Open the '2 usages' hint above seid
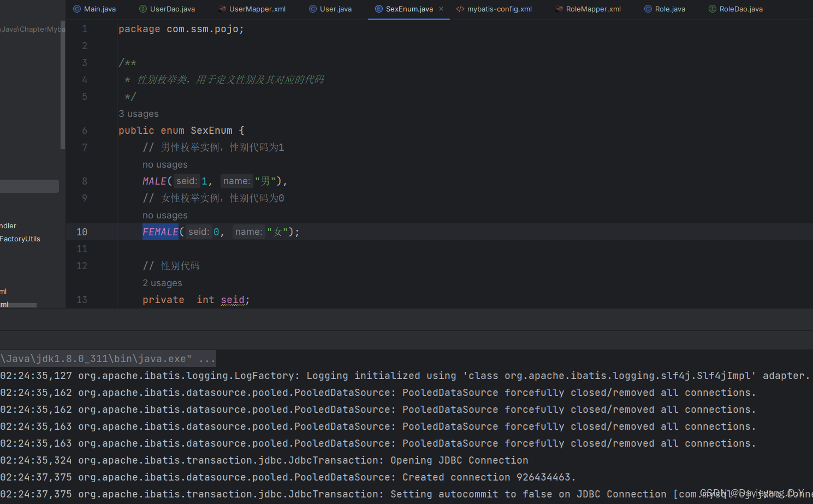The width and height of the screenshot is (813, 504). pyautogui.click(x=162, y=283)
